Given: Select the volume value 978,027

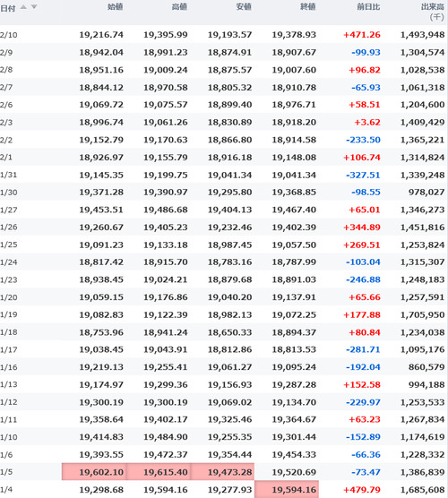Looking at the screenshot, I should click(x=426, y=193).
